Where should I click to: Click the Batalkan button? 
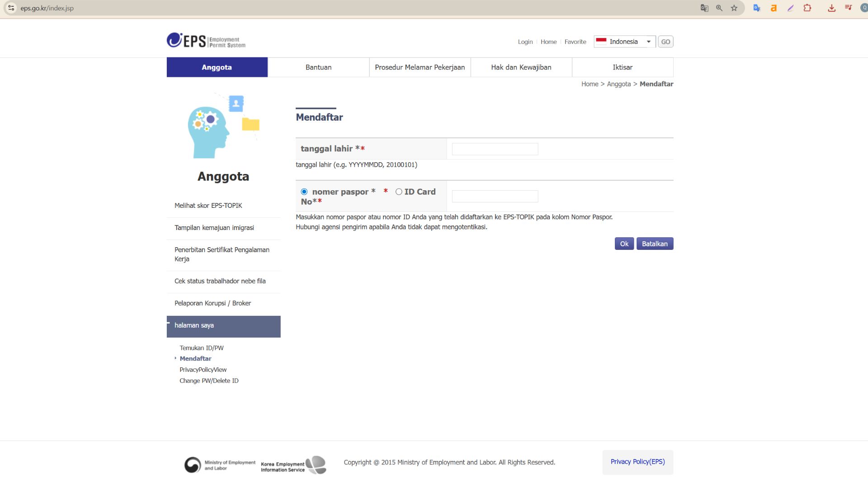point(655,244)
